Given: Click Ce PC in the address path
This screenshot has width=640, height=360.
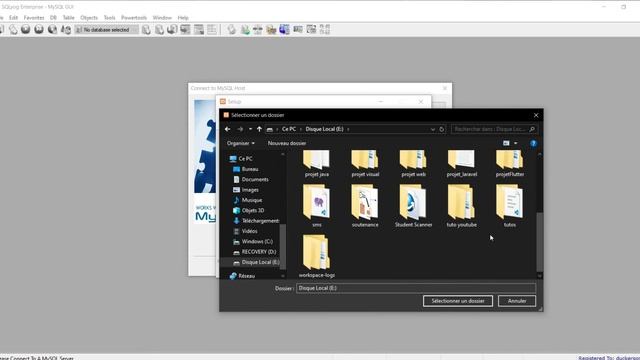Looking at the screenshot, I should click(x=289, y=129).
